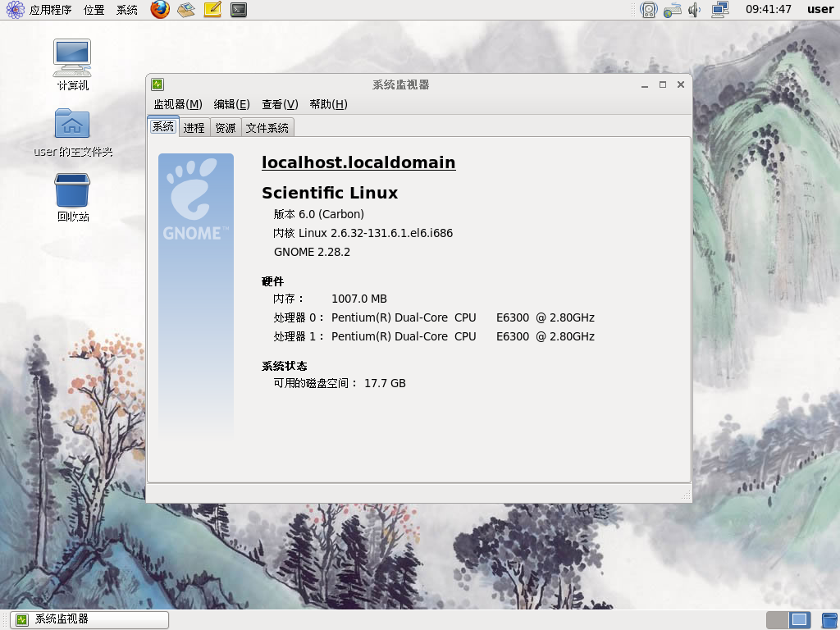Click the GNOME logo banner in System Monitor
This screenshot has width=840, height=630.
(x=196, y=295)
